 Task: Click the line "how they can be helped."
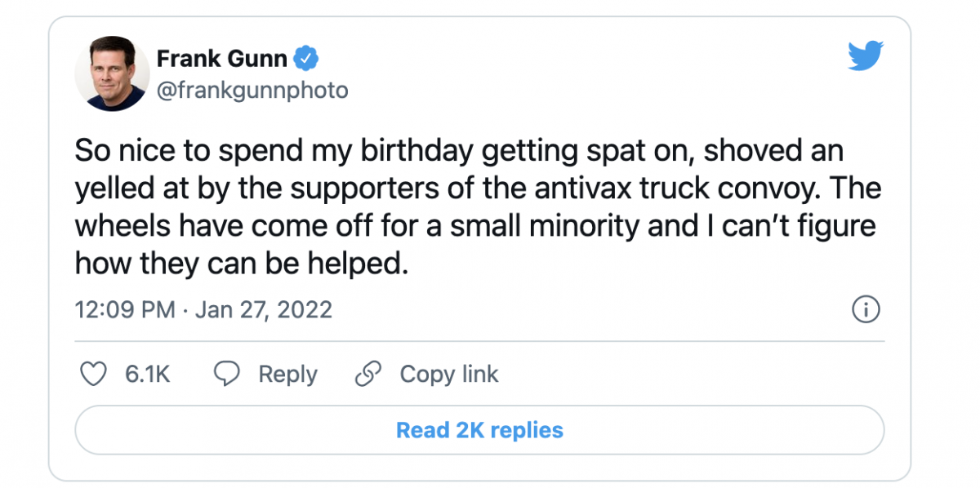[241, 263]
